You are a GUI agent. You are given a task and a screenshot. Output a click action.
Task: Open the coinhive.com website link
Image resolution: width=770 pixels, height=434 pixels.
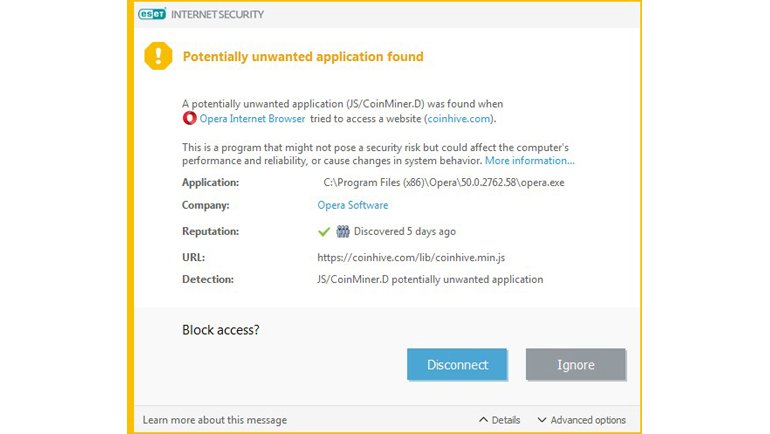(460, 118)
